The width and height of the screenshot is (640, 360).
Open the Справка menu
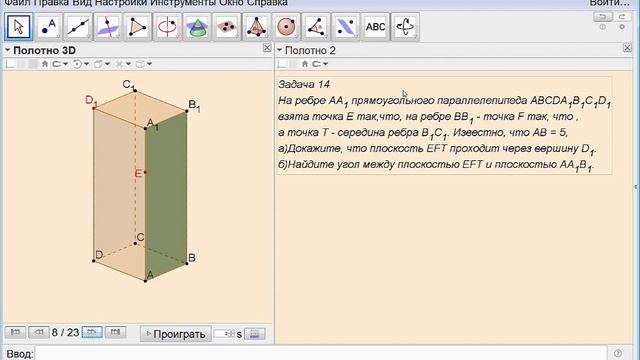[x=267, y=3]
